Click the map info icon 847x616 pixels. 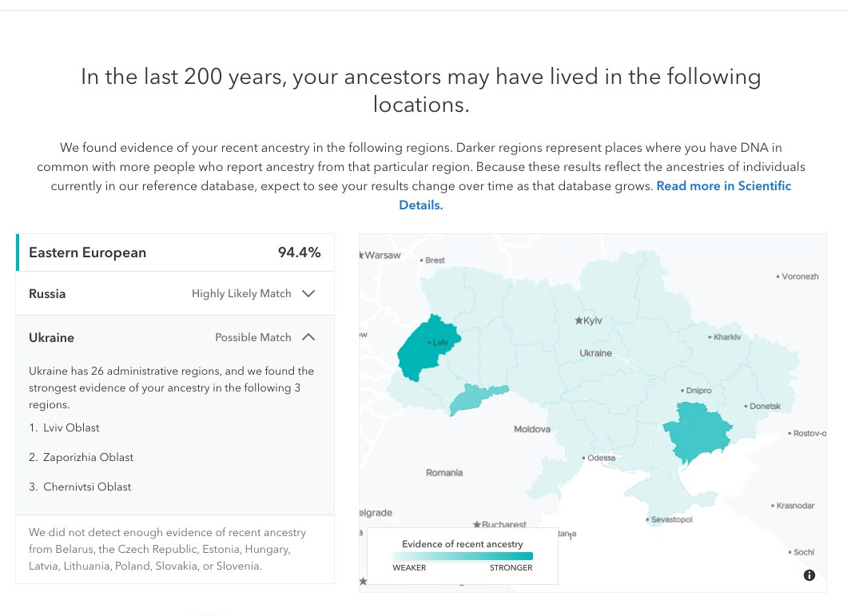(809, 575)
